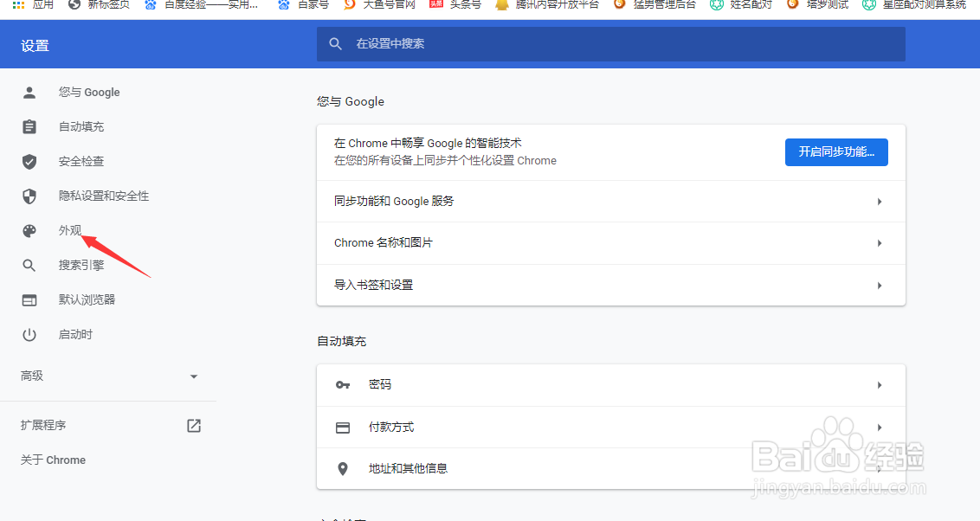Select 隐私设置和安全性 in the sidebar
980x521 pixels.
tap(104, 196)
